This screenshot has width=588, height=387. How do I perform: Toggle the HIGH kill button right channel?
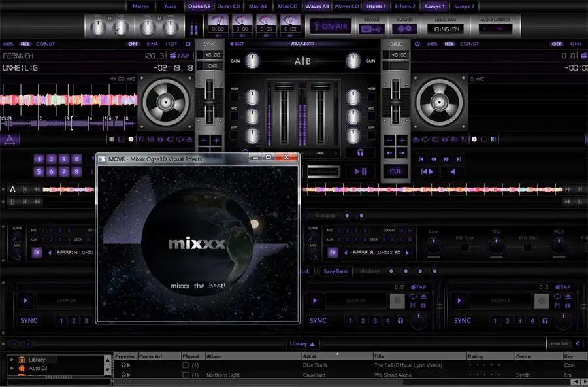[x=371, y=97]
